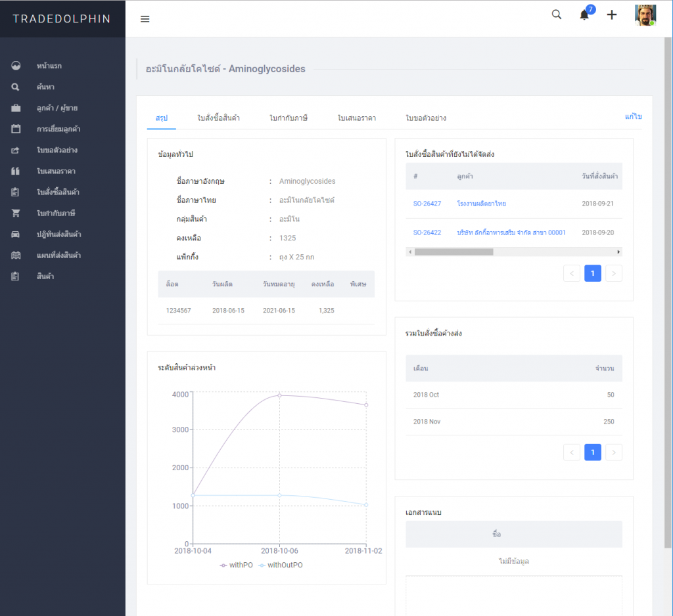Click the attachment upload drop area
The image size is (673, 616).
tap(514, 596)
